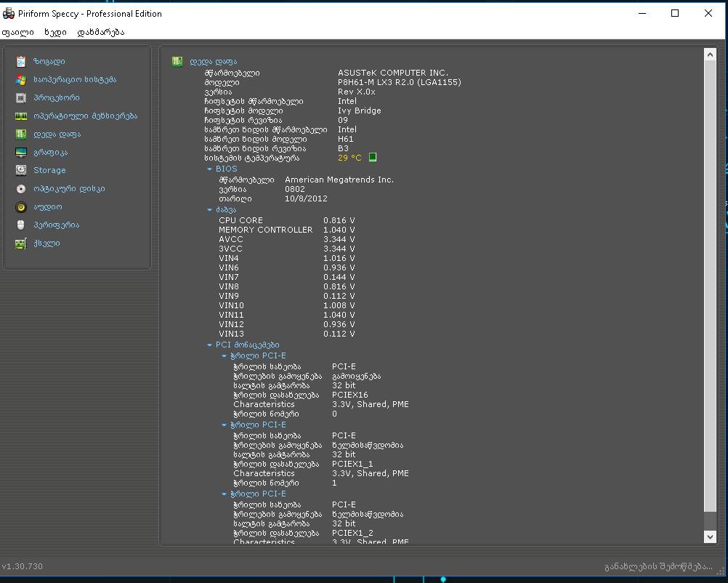Open the დახმარება (Help) menu

click(x=101, y=32)
